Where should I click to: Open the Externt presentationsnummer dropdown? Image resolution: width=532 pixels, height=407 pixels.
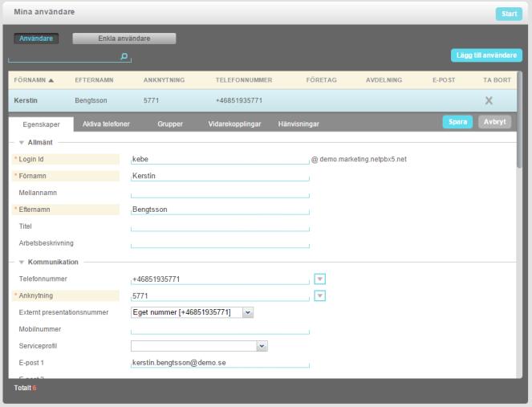pyautogui.click(x=192, y=312)
